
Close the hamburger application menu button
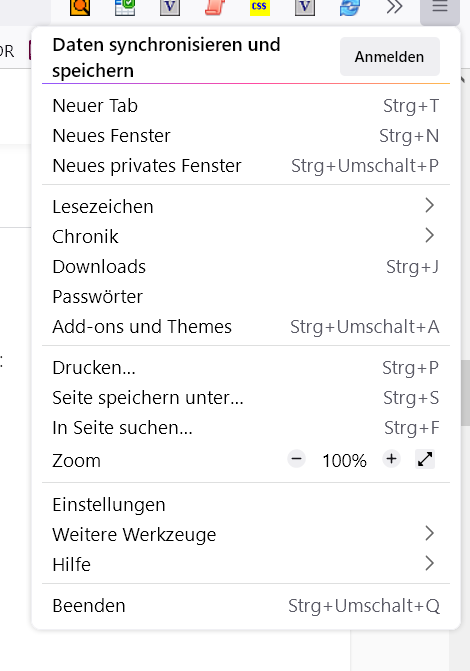[440, 8]
